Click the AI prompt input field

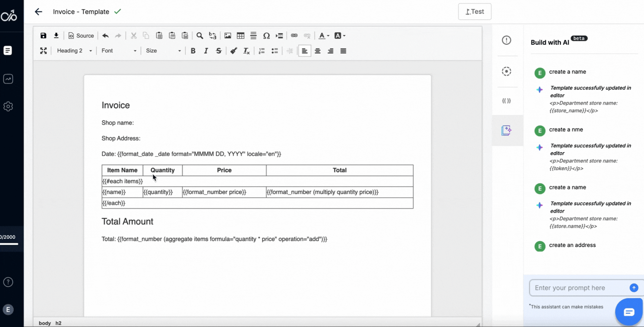point(580,288)
